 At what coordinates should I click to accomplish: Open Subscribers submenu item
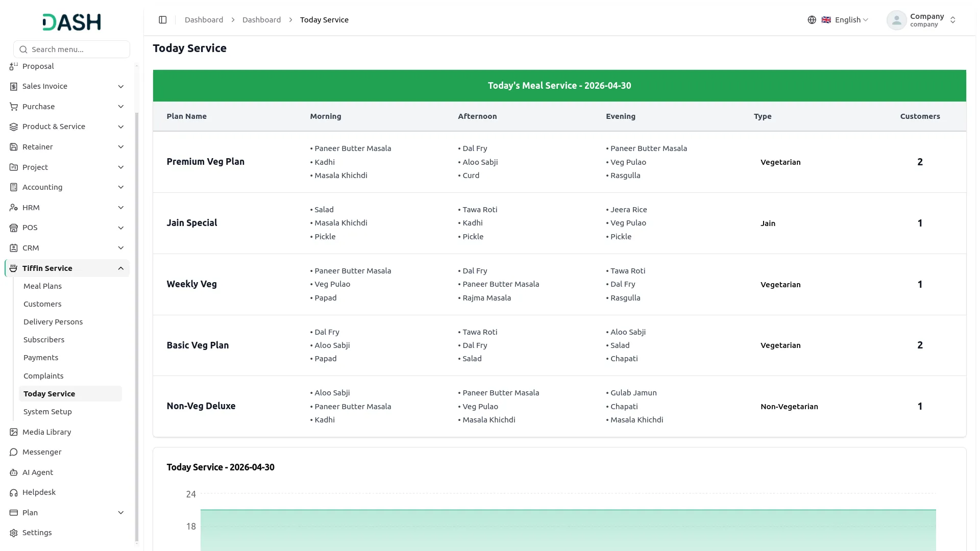pyautogui.click(x=70, y=340)
